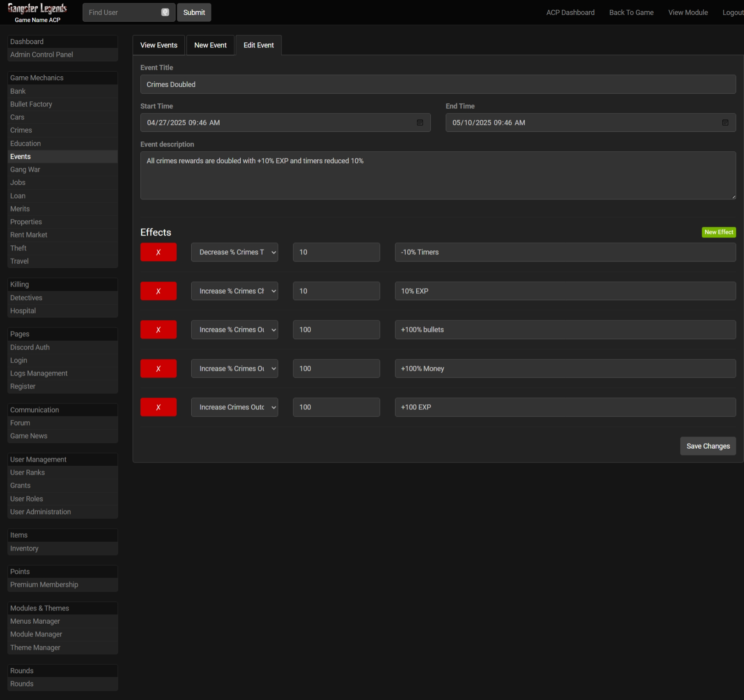
Task: Click the Gangster Legends logo
Action: 37,8
